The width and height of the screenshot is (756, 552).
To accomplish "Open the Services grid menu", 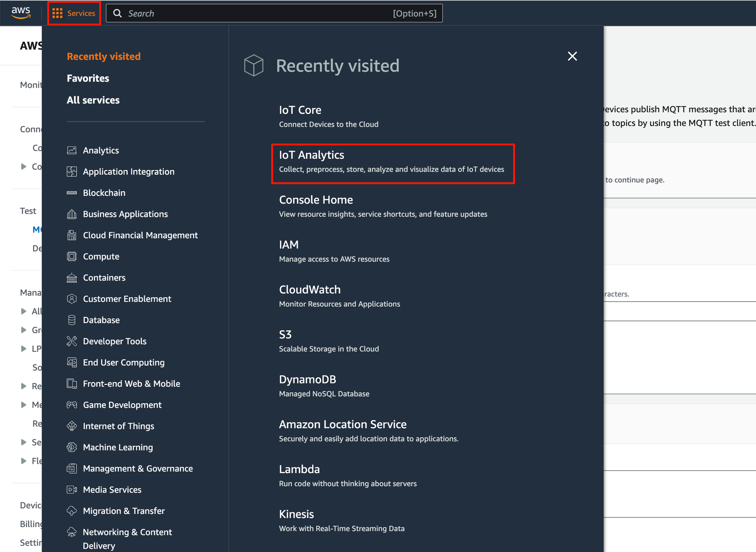I will click(74, 13).
